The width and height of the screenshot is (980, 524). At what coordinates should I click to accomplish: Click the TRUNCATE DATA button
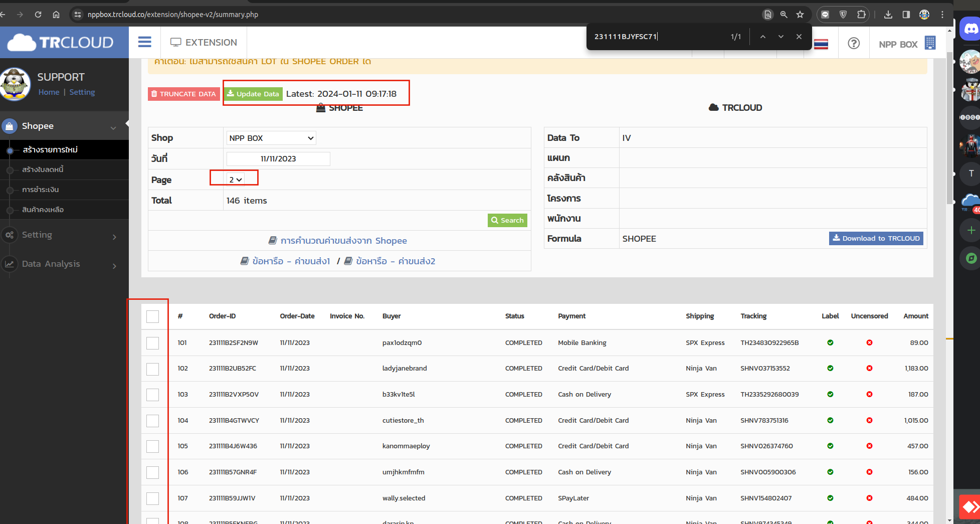click(x=184, y=94)
